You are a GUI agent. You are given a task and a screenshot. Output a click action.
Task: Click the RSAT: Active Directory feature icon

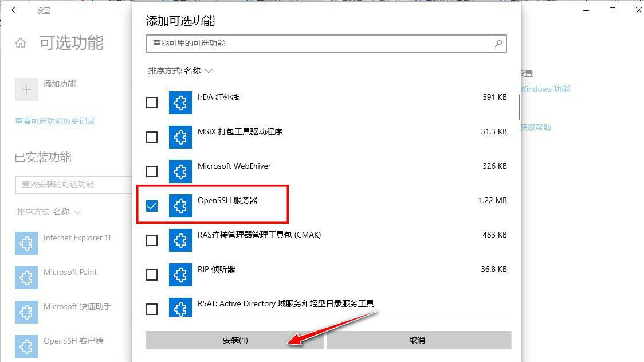(180, 307)
